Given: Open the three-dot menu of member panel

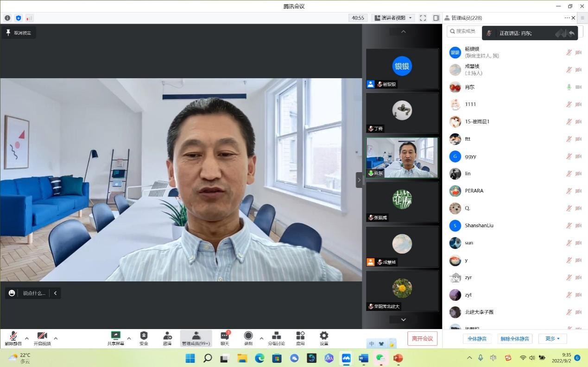Looking at the screenshot, I should pos(567,18).
